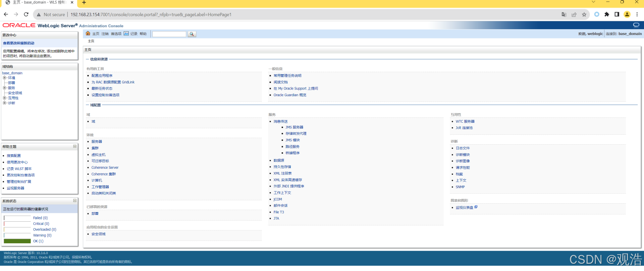
Task: Collapse the 系统状态 panel with its minus icon
Action: click(75, 200)
